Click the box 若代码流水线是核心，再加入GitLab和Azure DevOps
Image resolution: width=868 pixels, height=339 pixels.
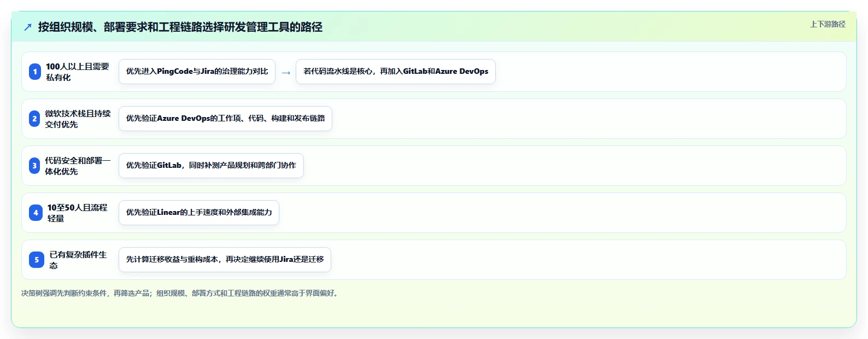tap(396, 72)
